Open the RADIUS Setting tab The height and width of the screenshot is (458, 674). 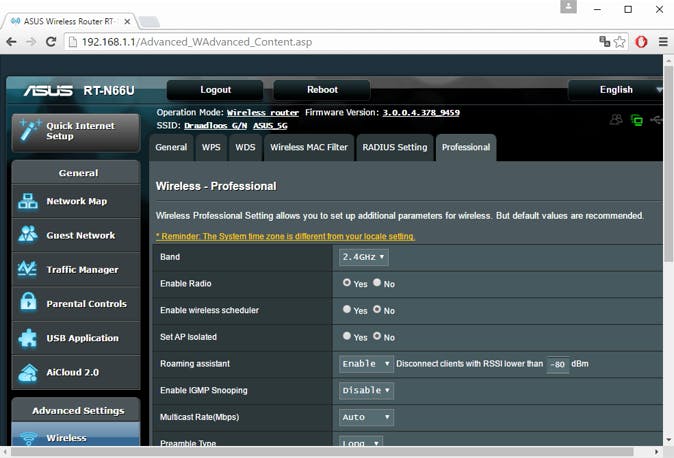pyautogui.click(x=395, y=148)
